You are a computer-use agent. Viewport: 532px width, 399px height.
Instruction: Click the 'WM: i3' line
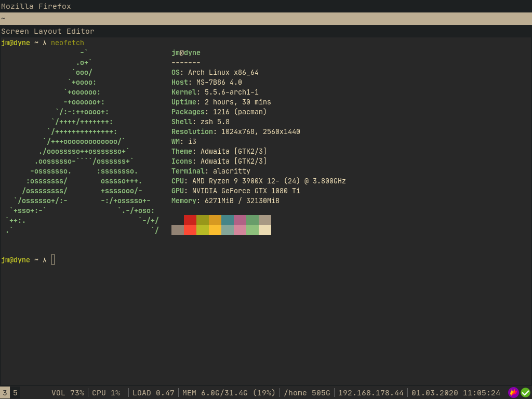(x=184, y=141)
